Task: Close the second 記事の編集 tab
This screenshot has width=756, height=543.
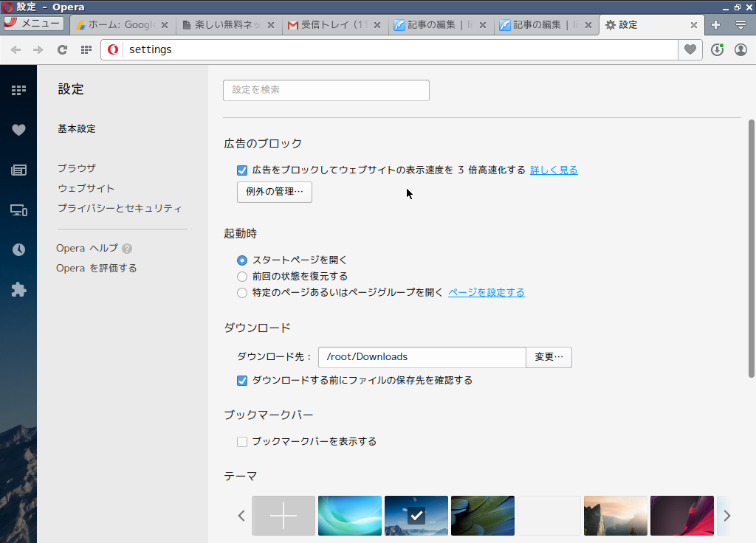Action: coord(588,25)
